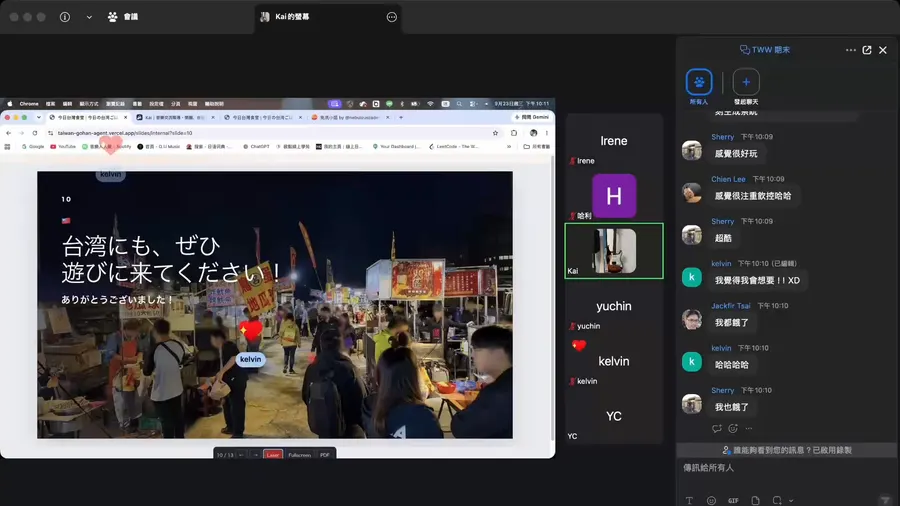Screen dimensions: 900x506
Task: Open the meeting info icon
Action: click(x=65, y=17)
